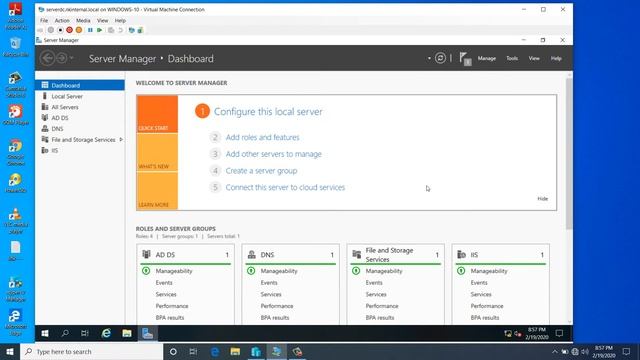
Task: Click the green Reset/Play VM toolbar icon
Action: tap(100, 30)
